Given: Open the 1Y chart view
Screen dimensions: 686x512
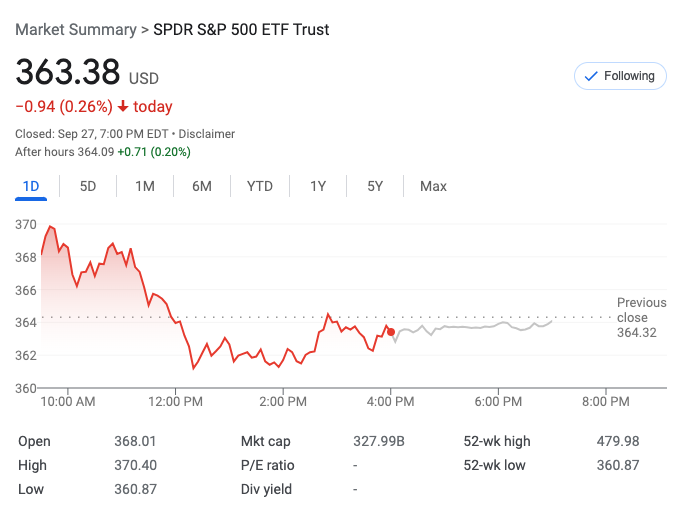Looking at the screenshot, I should (318, 186).
